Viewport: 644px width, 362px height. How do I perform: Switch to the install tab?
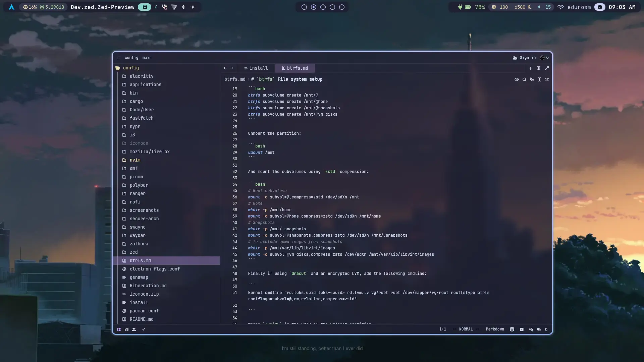(256, 68)
